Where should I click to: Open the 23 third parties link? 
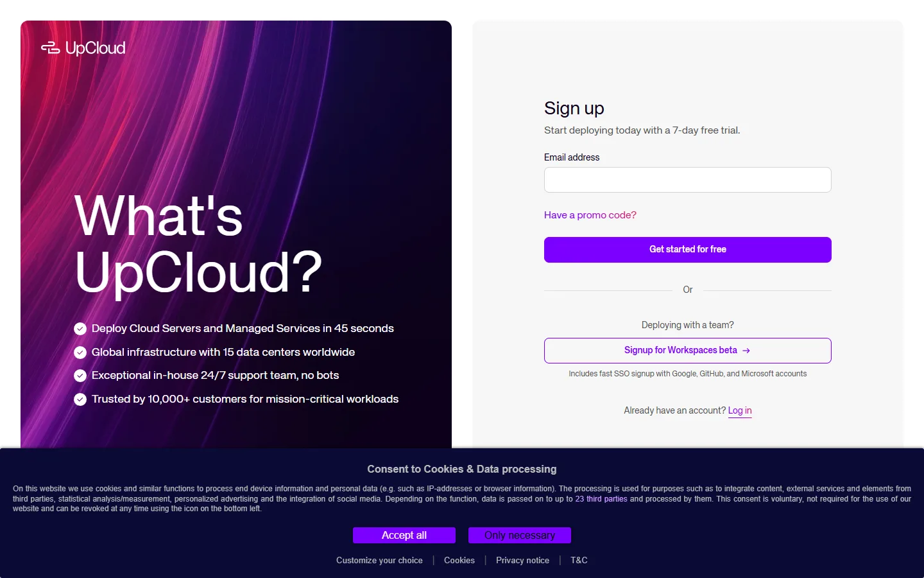click(601, 499)
